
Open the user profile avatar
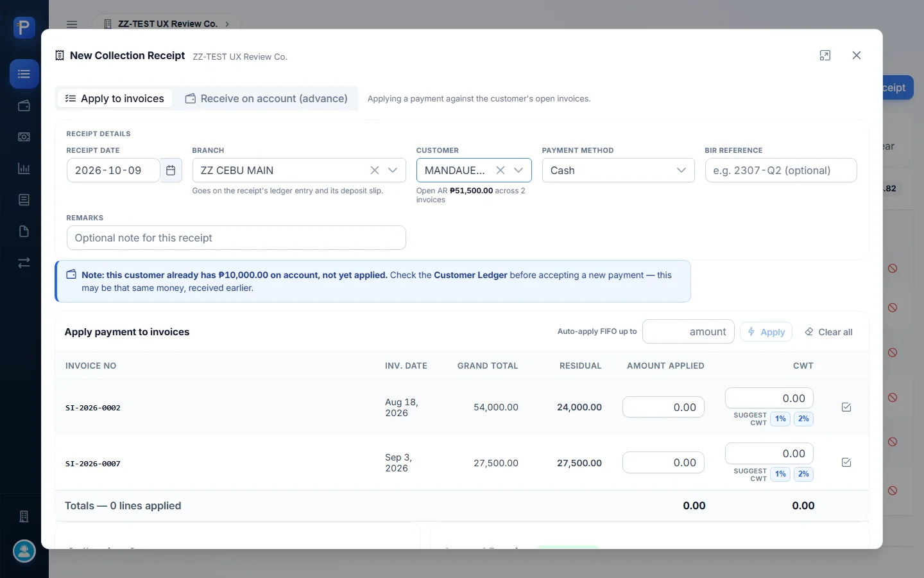click(x=24, y=551)
